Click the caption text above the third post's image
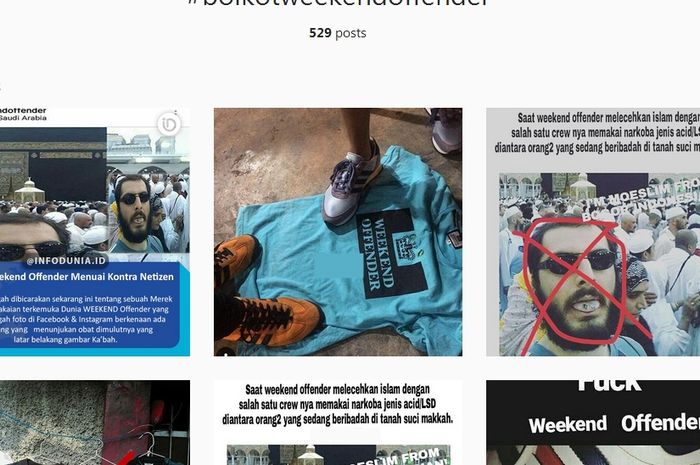This screenshot has width=700, height=465. click(x=597, y=133)
